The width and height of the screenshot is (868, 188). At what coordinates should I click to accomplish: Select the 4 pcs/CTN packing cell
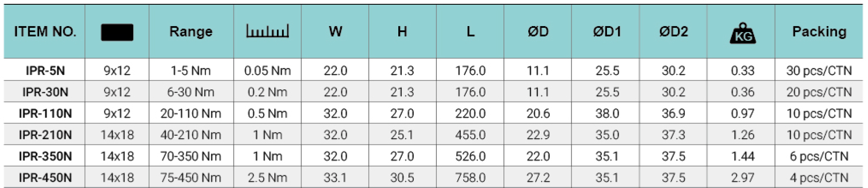pyautogui.click(x=819, y=178)
